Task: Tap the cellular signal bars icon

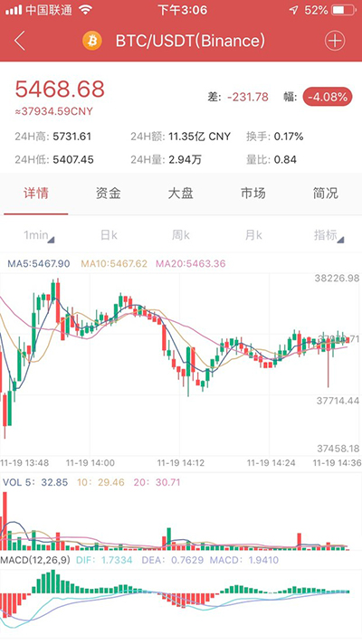Action: 14,10
